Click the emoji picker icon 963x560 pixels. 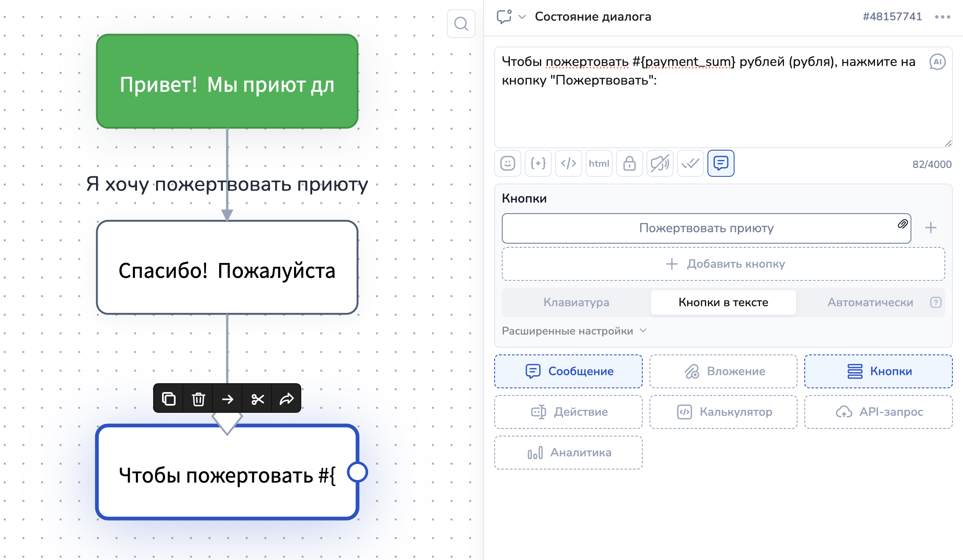tap(508, 163)
